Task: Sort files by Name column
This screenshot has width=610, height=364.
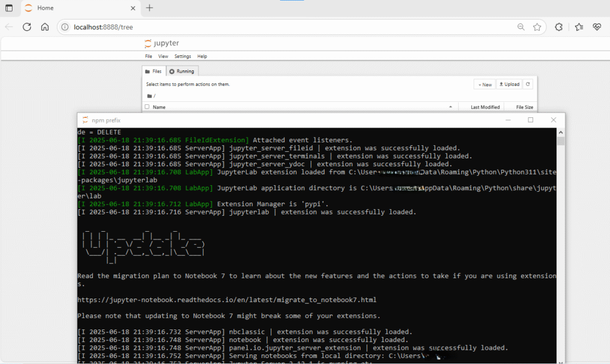Action: click(159, 107)
